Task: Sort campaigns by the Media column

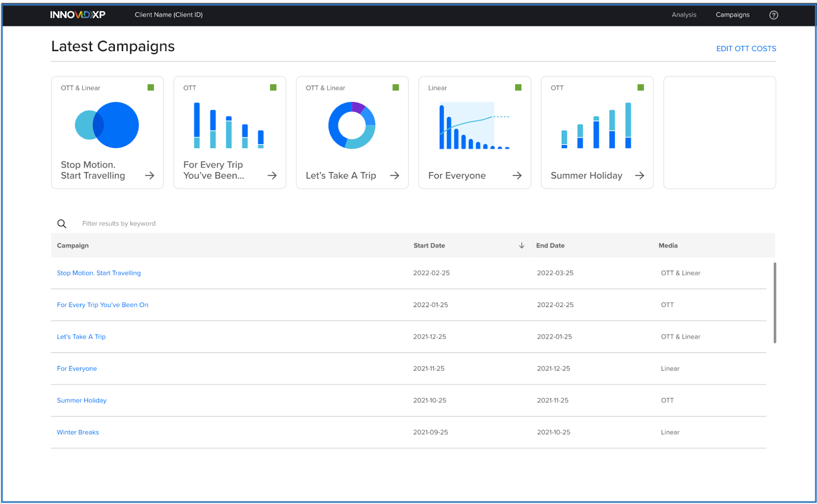Action: (x=668, y=245)
